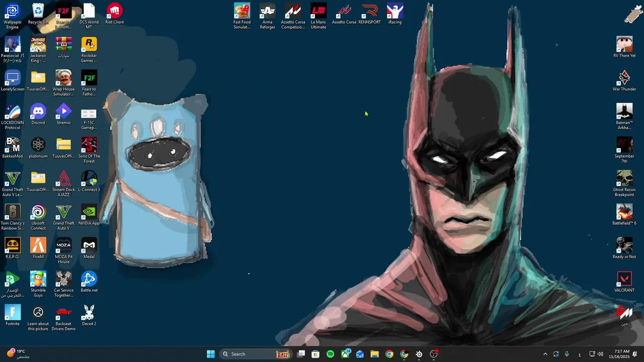Launch LonelyScreen shortcut
This screenshot has height=362, width=644.
[13, 81]
